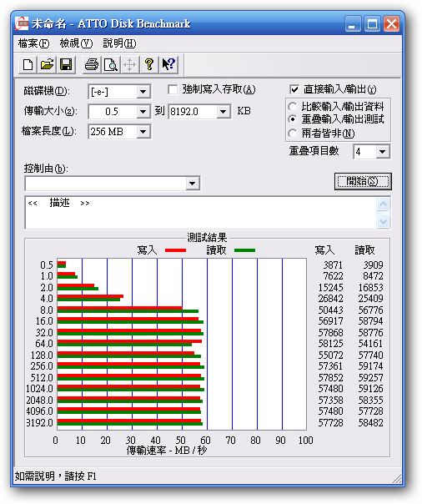Click the 傳輸速率 - MB / 秒 axis label

tap(167, 451)
